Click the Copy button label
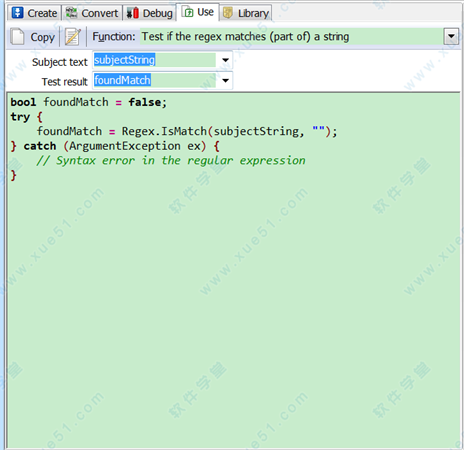This screenshot has height=450, width=464. (42, 37)
